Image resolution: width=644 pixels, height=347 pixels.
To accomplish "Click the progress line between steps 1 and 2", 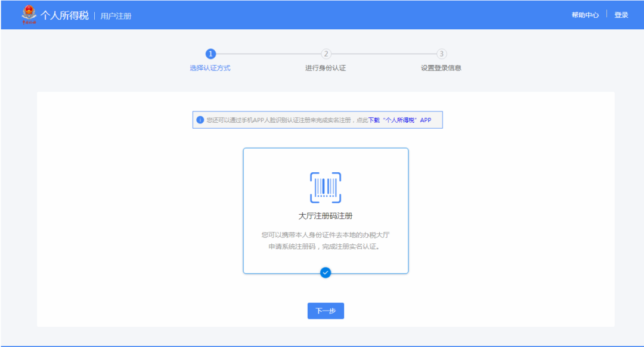I will pyautogui.click(x=268, y=54).
